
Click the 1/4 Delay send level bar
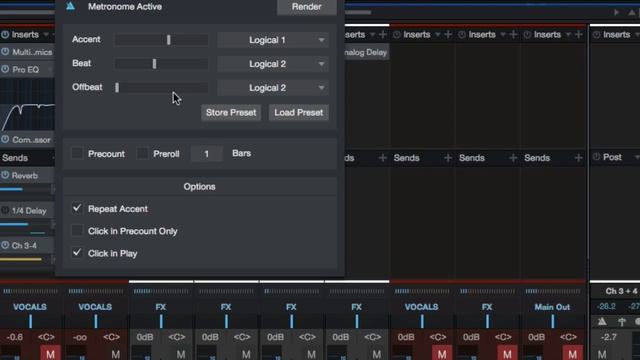click(25, 224)
